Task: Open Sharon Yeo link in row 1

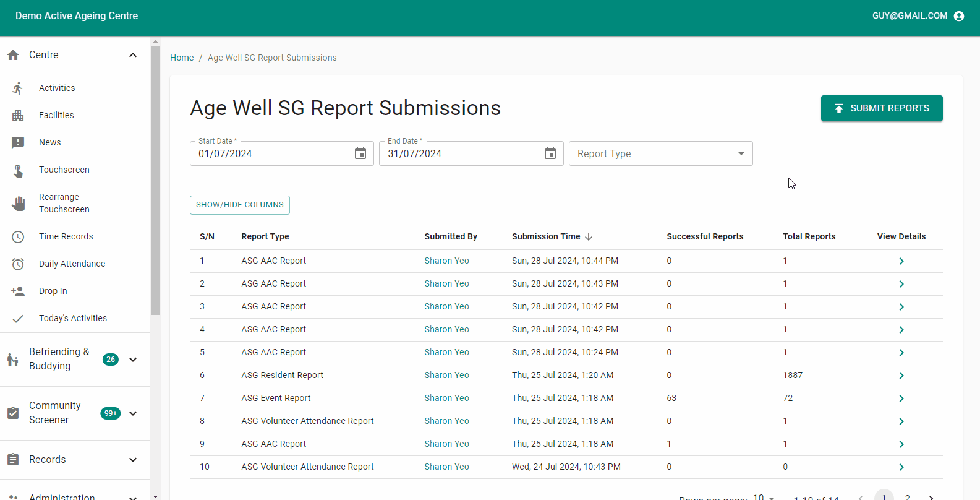Action: tap(446, 261)
